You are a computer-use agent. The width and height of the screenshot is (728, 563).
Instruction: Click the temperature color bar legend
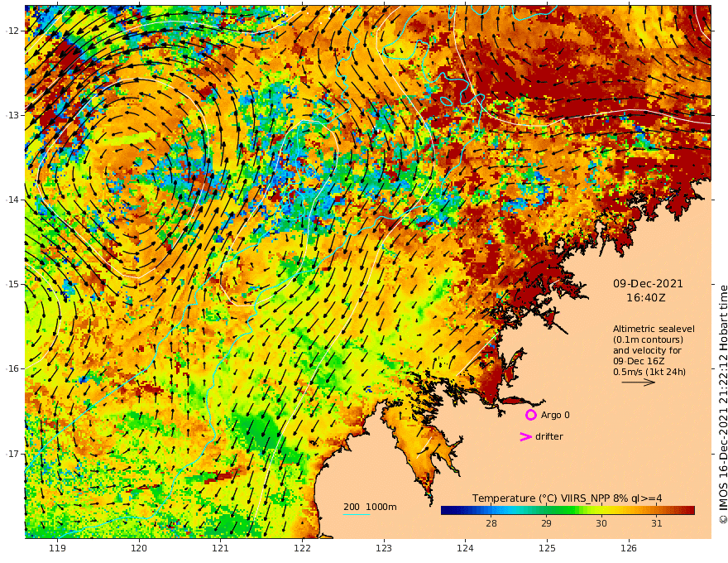[568, 511]
